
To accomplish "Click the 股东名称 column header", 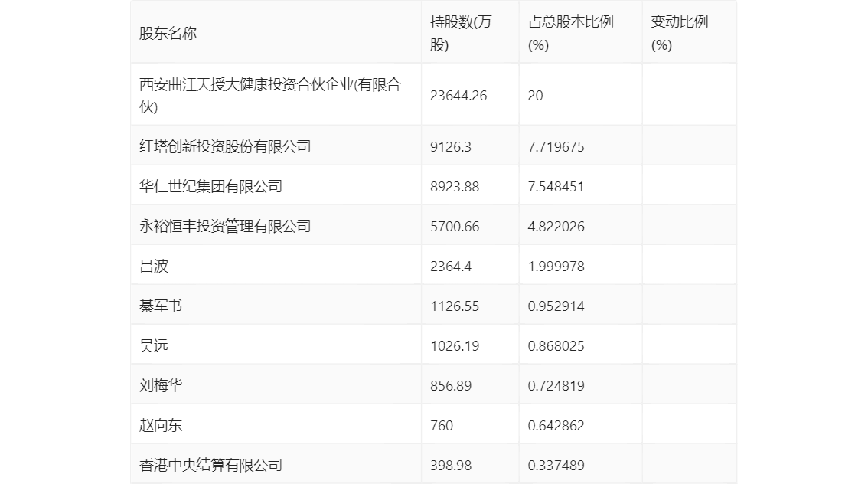I will click(168, 33).
